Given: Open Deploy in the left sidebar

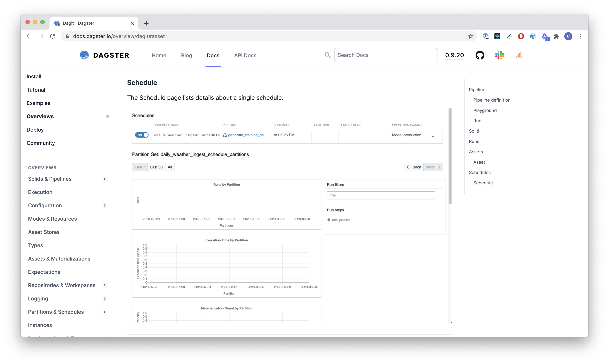Looking at the screenshot, I should [35, 130].
